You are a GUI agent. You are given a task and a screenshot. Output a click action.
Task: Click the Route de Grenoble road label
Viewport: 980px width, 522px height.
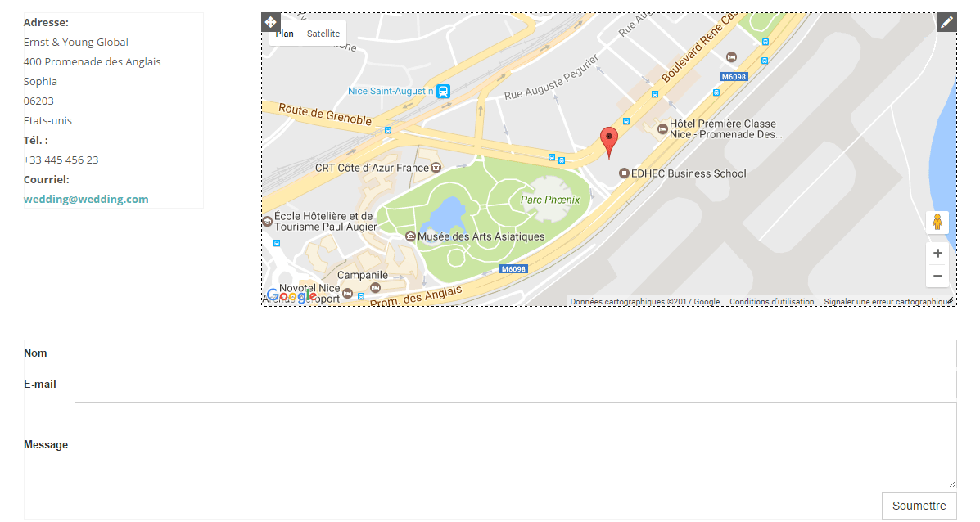pyautogui.click(x=325, y=115)
